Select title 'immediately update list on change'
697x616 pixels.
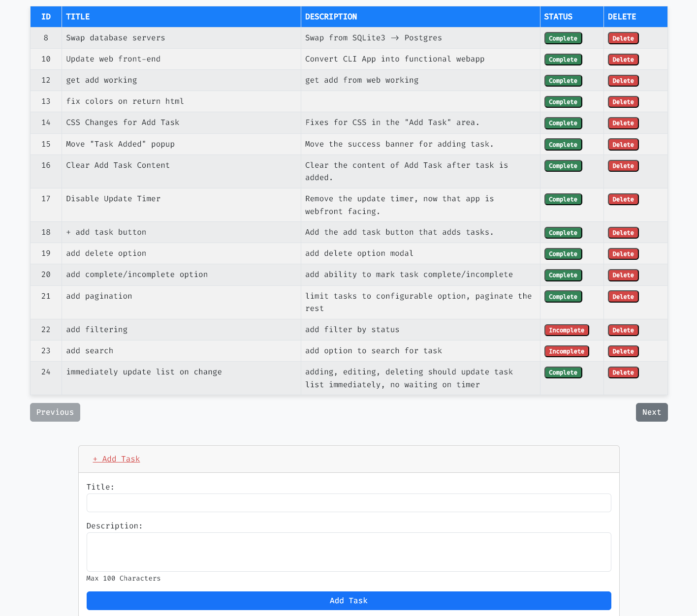coord(144,372)
